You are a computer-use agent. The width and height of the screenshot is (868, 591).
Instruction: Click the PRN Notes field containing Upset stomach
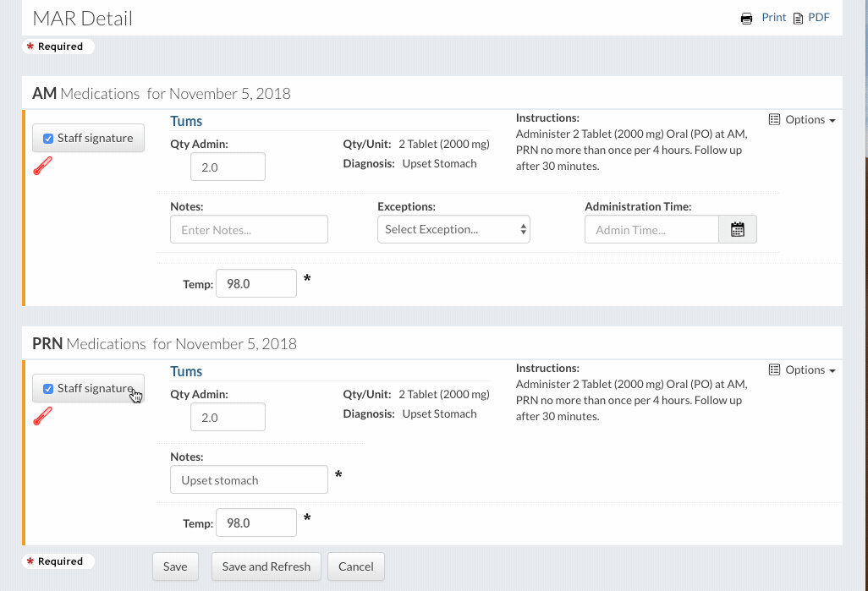point(249,480)
